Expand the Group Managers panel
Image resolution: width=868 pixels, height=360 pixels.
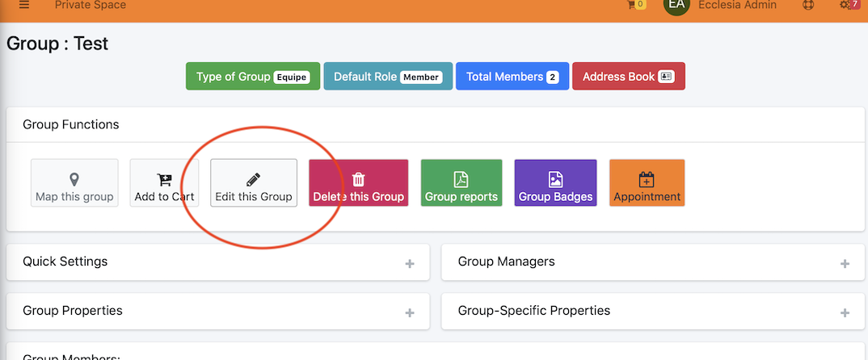point(845,264)
